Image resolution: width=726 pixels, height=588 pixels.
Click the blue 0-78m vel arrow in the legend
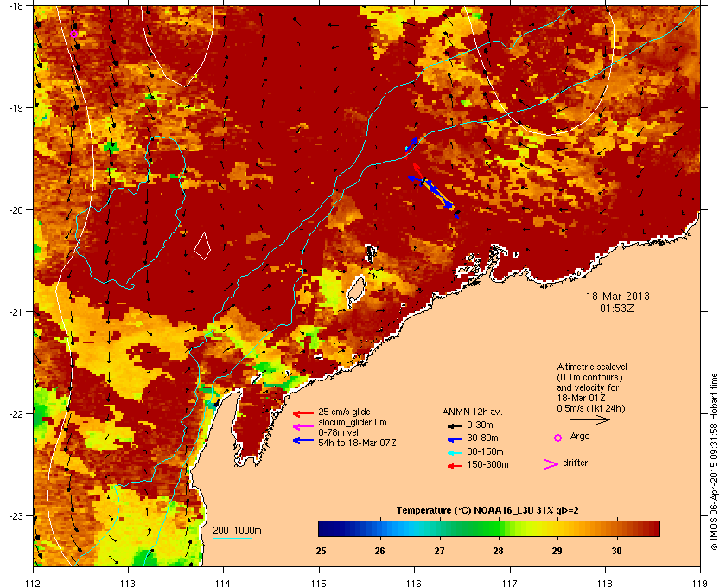coord(303,440)
